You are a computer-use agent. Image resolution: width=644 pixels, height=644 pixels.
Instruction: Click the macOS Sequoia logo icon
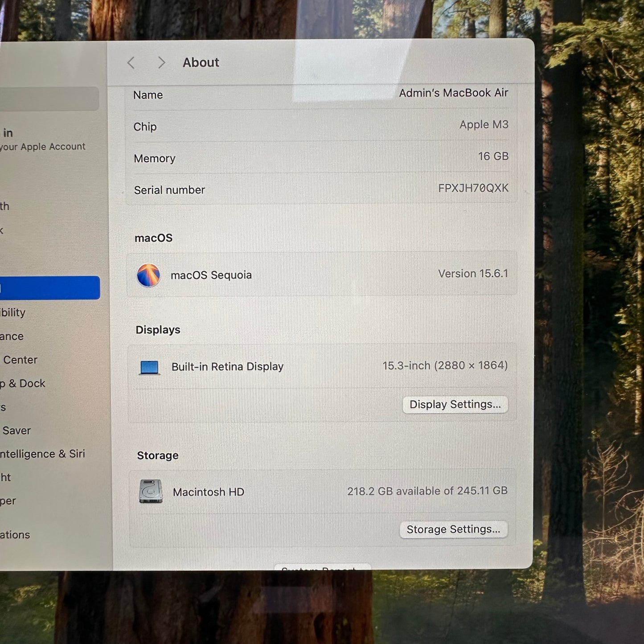pos(148,275)
